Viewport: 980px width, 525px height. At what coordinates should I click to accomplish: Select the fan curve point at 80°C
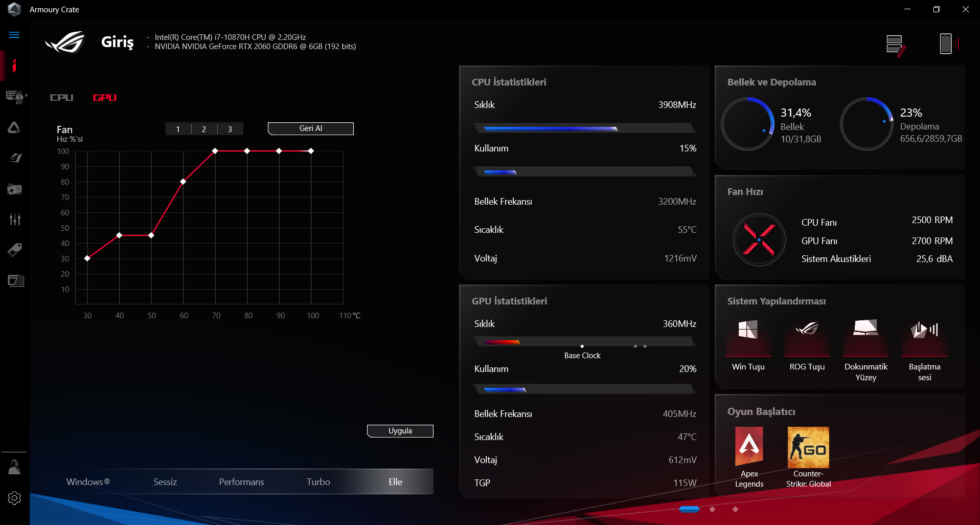(x=247, y=151)
